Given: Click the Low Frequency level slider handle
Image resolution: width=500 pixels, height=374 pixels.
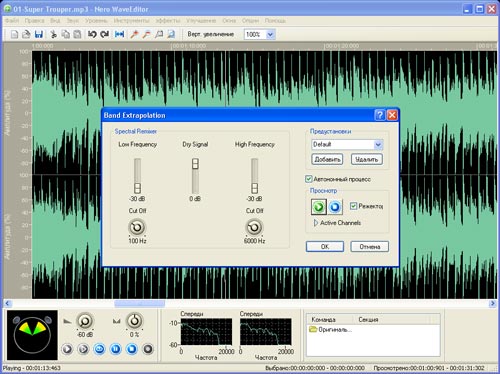Looking at the screenshot, I should point(137,188).
